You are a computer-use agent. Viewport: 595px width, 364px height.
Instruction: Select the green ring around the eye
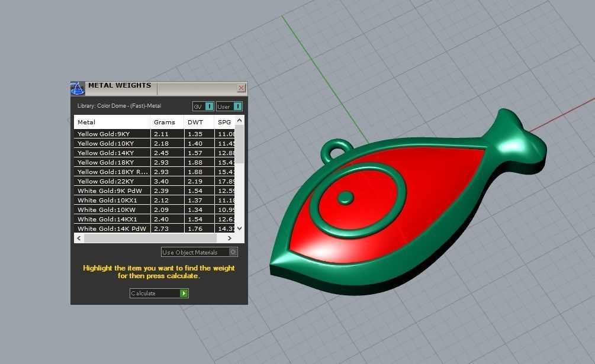tap(359, 200)
